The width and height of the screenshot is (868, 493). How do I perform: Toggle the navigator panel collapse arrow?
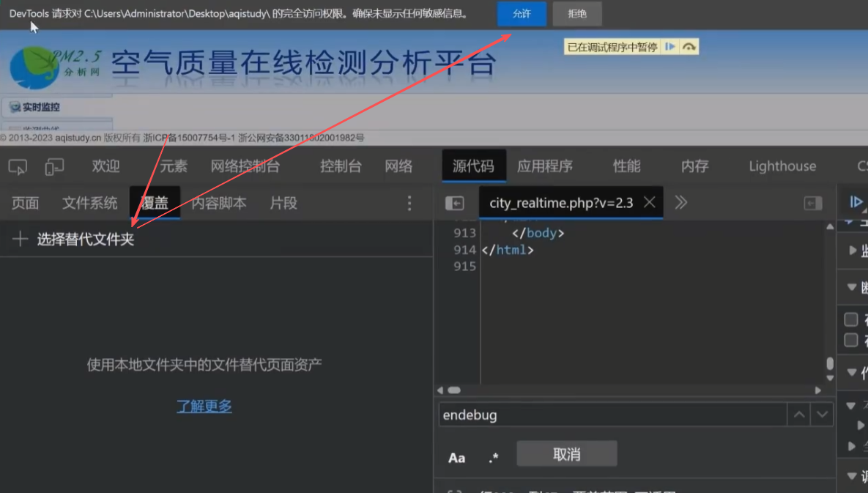(x=455, y=203)
